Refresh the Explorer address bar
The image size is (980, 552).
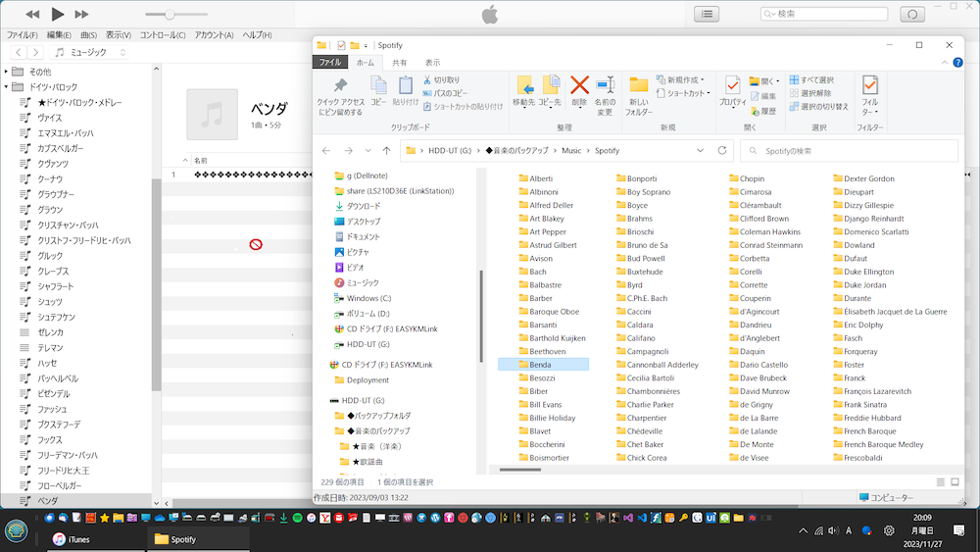(722, 151)
